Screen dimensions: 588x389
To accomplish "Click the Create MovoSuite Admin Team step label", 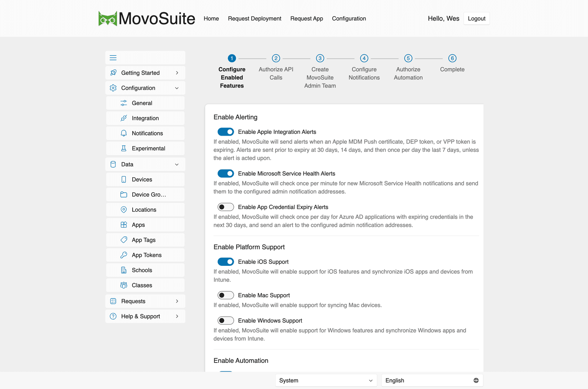I will click(x=320, y=78).
